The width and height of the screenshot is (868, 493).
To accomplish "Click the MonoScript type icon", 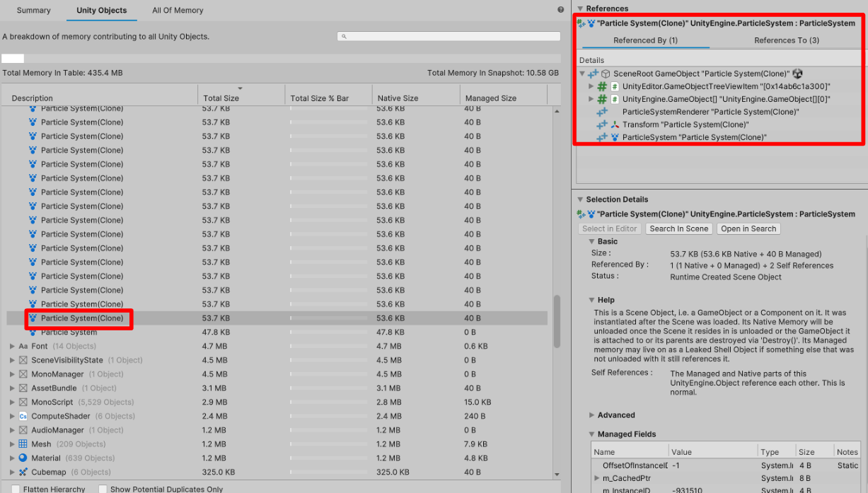I will click(x=23, y=402).
